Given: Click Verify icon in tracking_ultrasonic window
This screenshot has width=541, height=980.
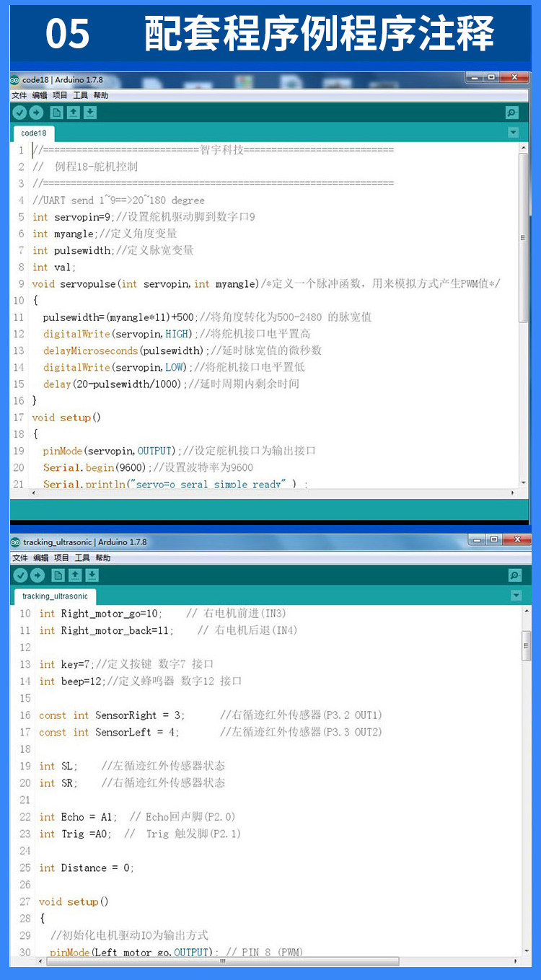Looking at the screenshot, I should click(x=21, y=575).
